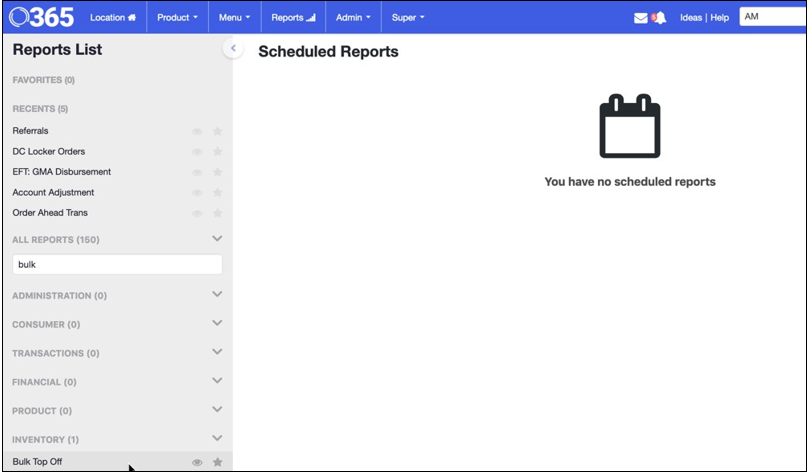Screen dimensions: 810x474
Task: Favorite the Referrals report star
Action: (x=217, y=131)
